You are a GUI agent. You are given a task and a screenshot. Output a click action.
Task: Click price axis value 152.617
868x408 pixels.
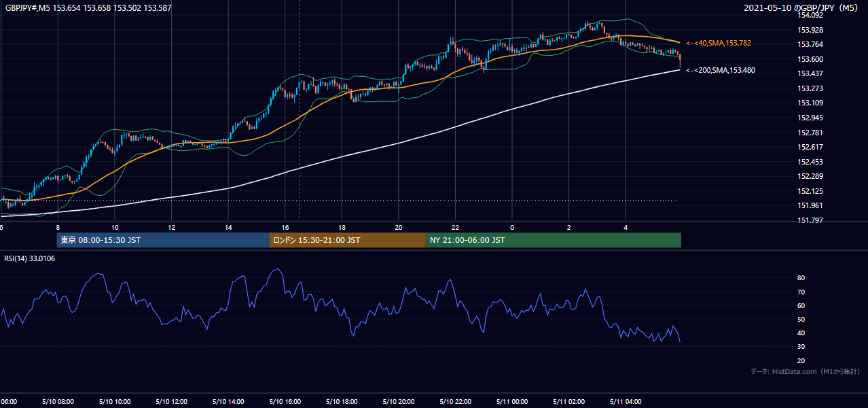pyautogui.click(x=810, y=147)
